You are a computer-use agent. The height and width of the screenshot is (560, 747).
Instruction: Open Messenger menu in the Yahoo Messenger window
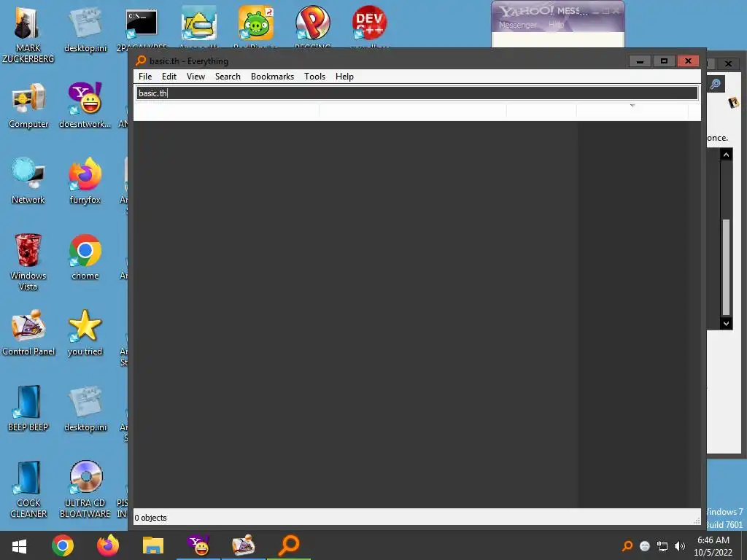(517, 25)
